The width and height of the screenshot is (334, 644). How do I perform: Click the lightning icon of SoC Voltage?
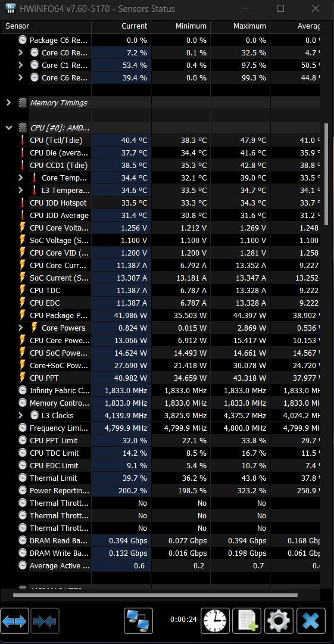tap(23, 240)
